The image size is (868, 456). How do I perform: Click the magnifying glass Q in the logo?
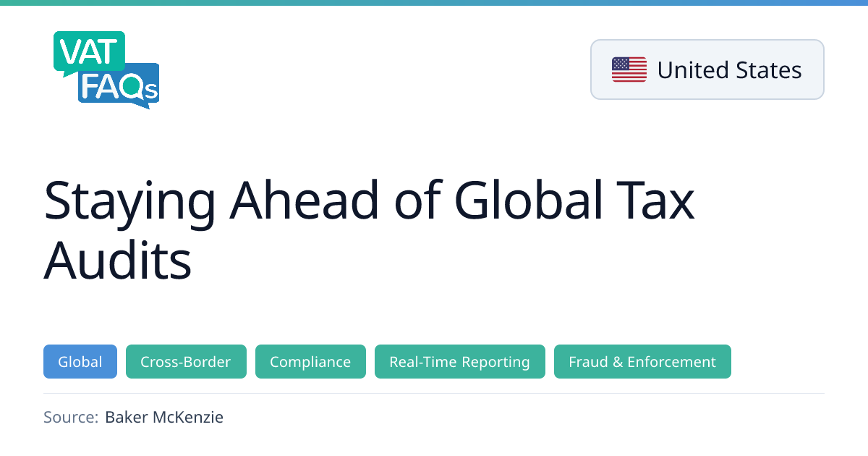[132, 88]
